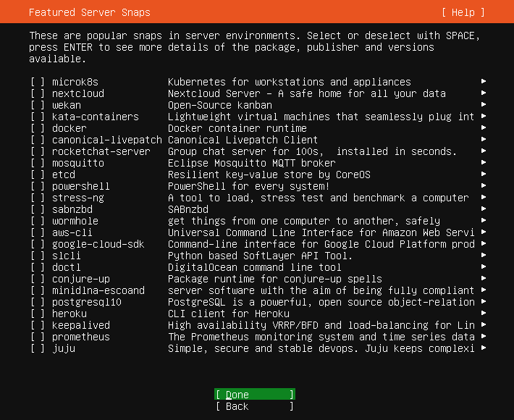Click the "google-cloud-sdk" snap name
The height and width of the screenshot is (420, 514).
[x=98, y=244]
